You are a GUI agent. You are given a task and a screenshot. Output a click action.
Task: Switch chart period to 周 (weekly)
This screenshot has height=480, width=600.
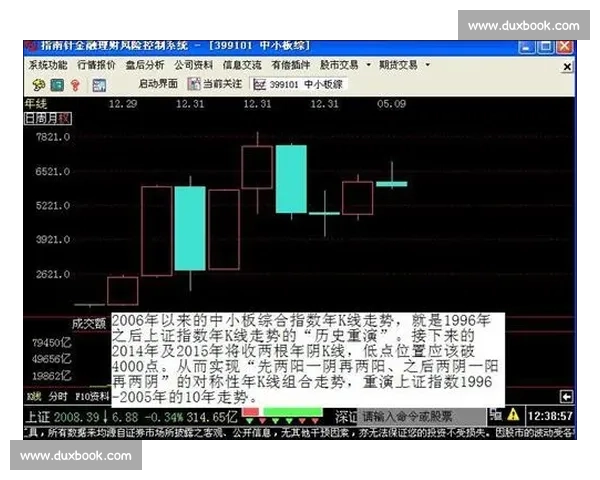point(41,119)
